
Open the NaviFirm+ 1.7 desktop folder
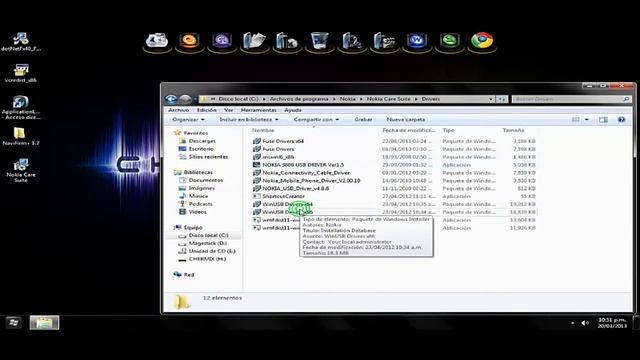coord(20,137)
